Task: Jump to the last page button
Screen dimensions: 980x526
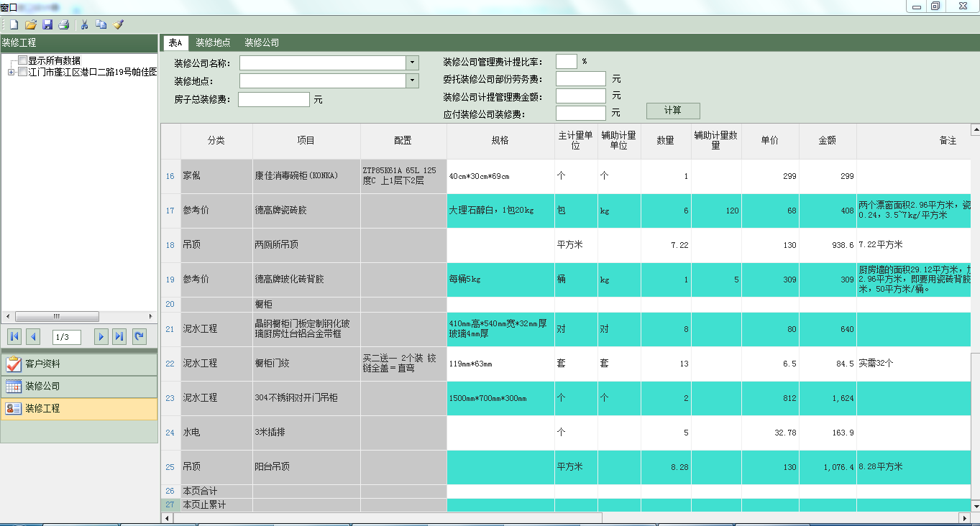Action: [x=119, y=336]
